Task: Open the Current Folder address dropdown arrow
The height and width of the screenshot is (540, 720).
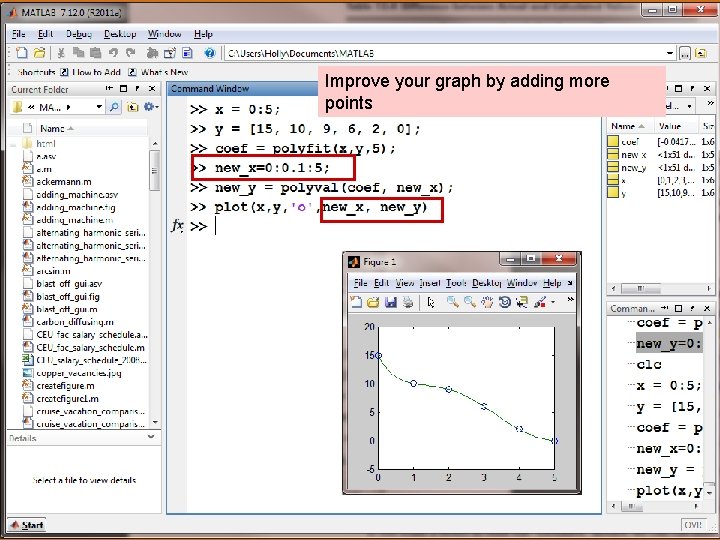Action: click(x=99, y=107)
